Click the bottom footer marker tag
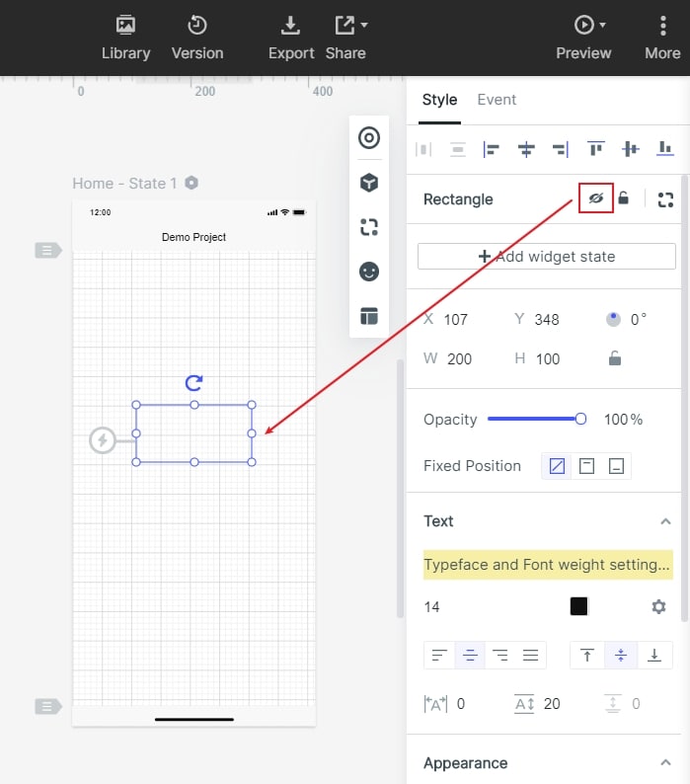 coord(48,707)
